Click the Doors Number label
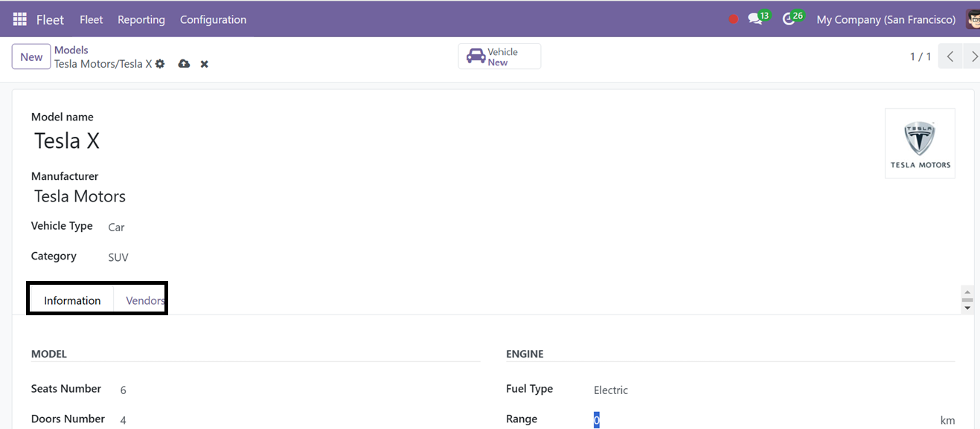Image resolution: width=980 pixels, height=429 pixels. [68, 419]
